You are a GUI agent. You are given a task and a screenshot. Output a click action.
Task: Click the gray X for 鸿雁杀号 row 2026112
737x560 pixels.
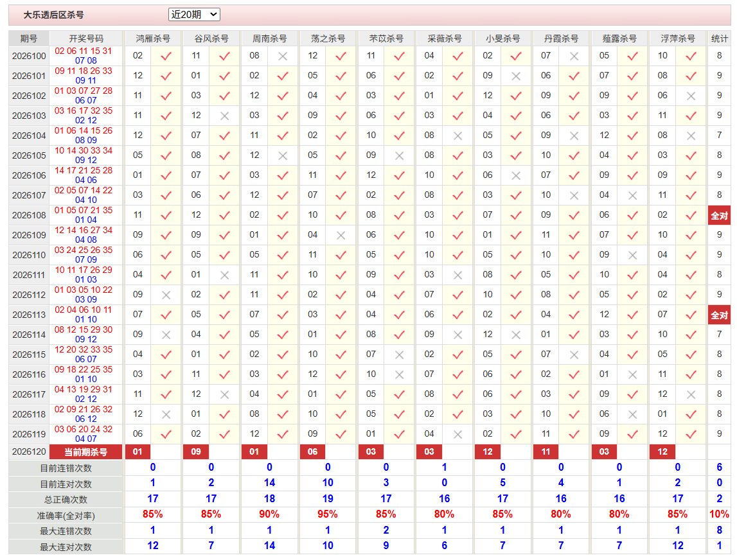pyautogui.click(x=166, y=295)
